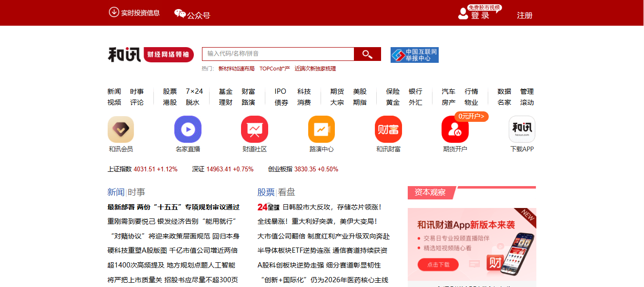Click the 上证指数 4031.51 quote
This screenshot has height=287, width=644.
pyautogui.click(x=142, y=169)
